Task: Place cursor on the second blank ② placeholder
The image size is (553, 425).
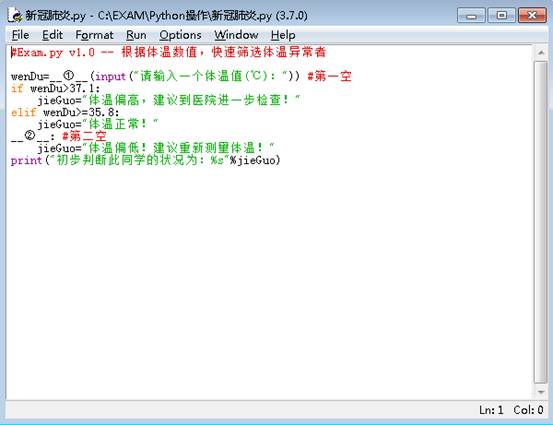Action: [30, 136]
